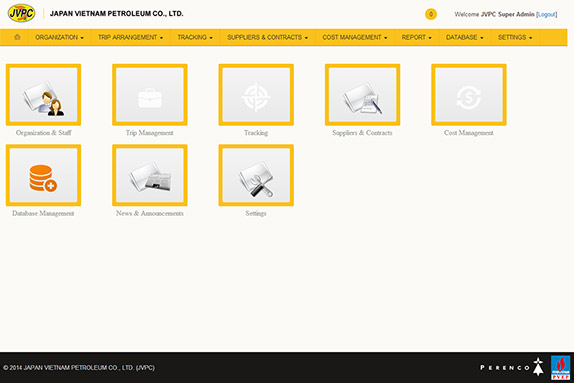This screenshot has height=383, width=574.
Task: Click the home icon in the navigation bar
Action: click(x=17, y=37)
